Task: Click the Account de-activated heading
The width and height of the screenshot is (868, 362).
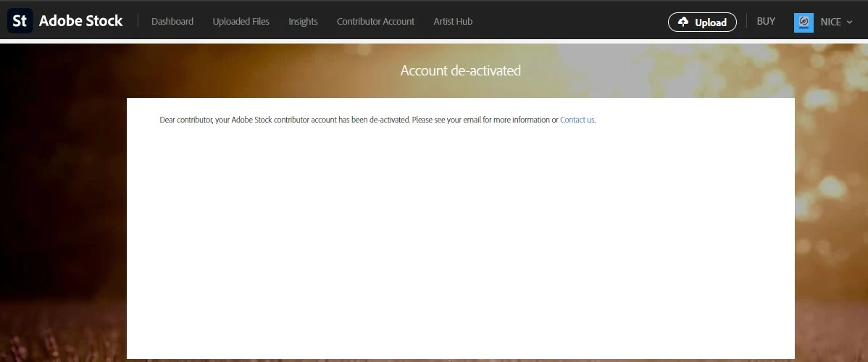Action: tap(461, 70)
